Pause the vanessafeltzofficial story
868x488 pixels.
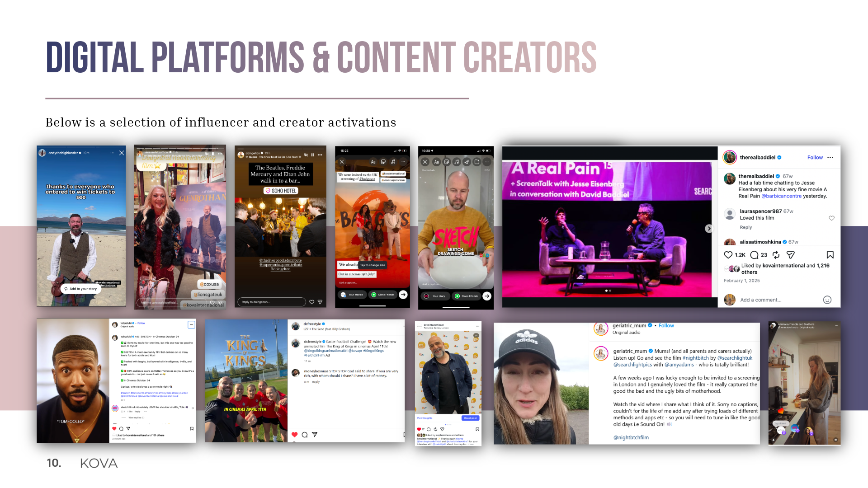(x=213, y=154)
